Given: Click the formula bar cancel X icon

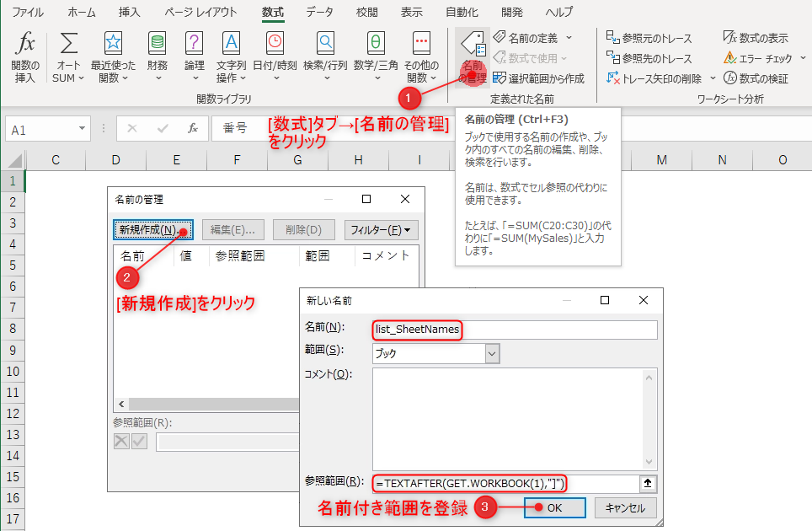Looking at the screenshot, I should [x=132, y=128].
